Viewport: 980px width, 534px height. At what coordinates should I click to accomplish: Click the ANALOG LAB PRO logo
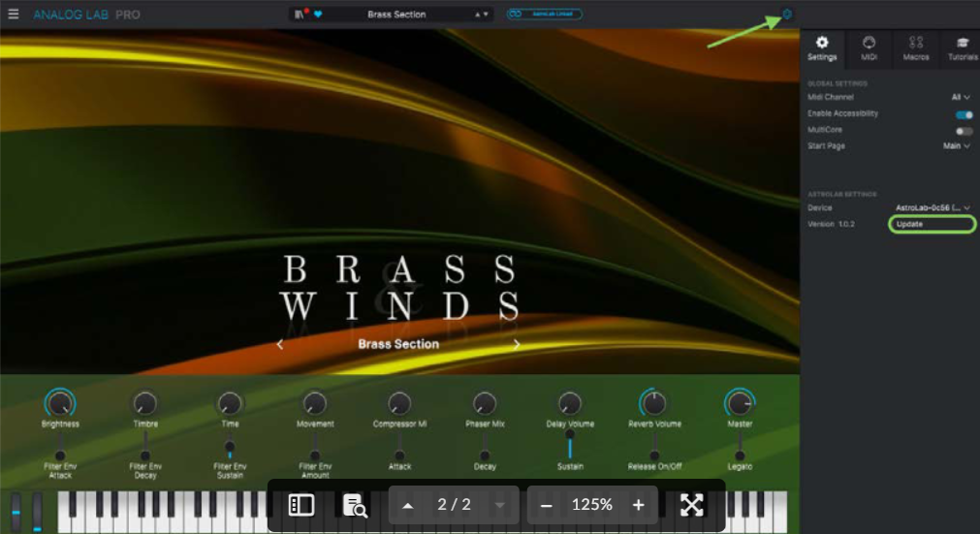(x=87, y=15)
